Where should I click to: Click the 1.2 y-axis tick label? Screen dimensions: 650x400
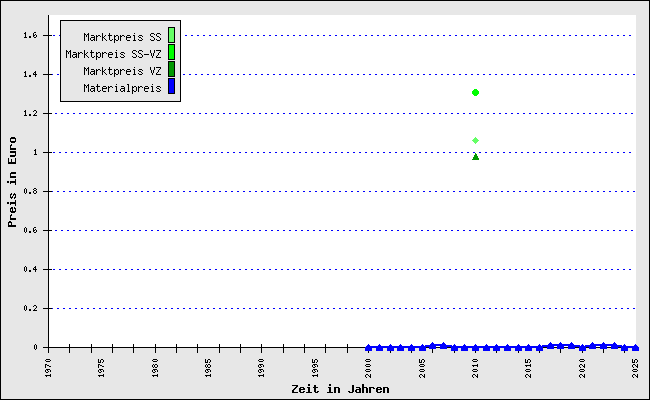tap(30, 114)
